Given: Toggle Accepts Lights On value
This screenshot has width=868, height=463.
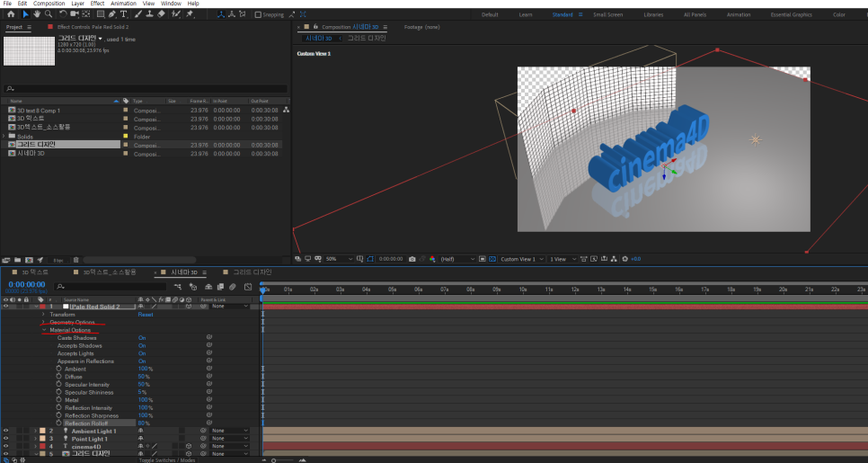Looking at the screenshot, I should coord(142,352).
